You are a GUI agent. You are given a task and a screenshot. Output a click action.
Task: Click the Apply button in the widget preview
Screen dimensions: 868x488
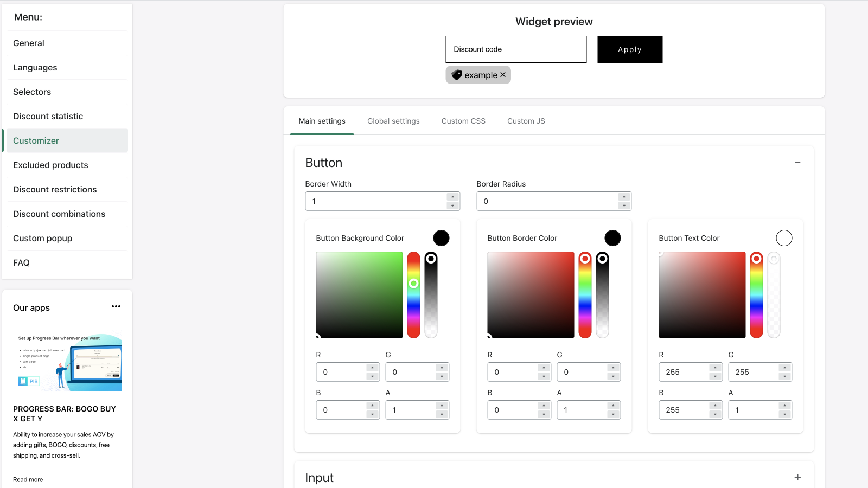click(629, 49)
